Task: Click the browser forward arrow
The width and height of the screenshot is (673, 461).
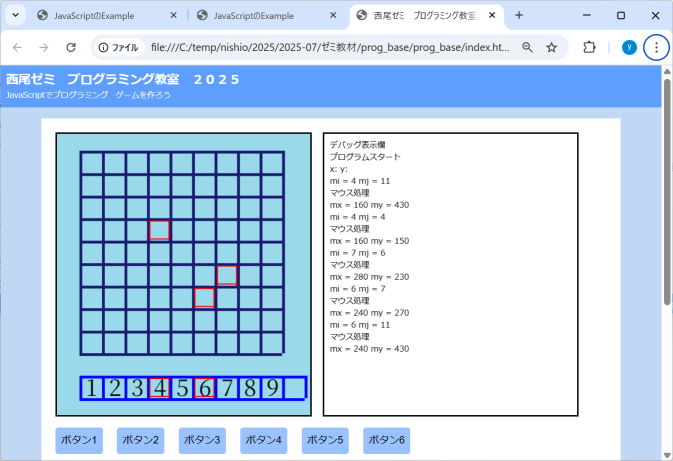Action: click(x=44, y=47)
